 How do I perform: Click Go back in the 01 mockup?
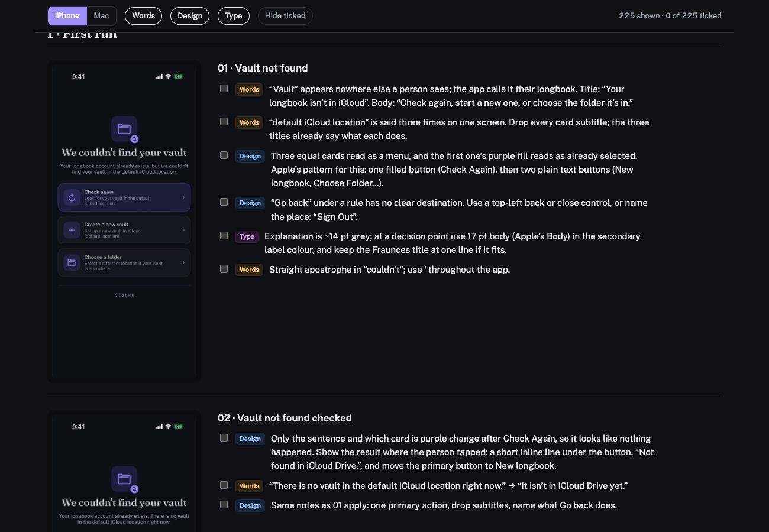(124, 295)
